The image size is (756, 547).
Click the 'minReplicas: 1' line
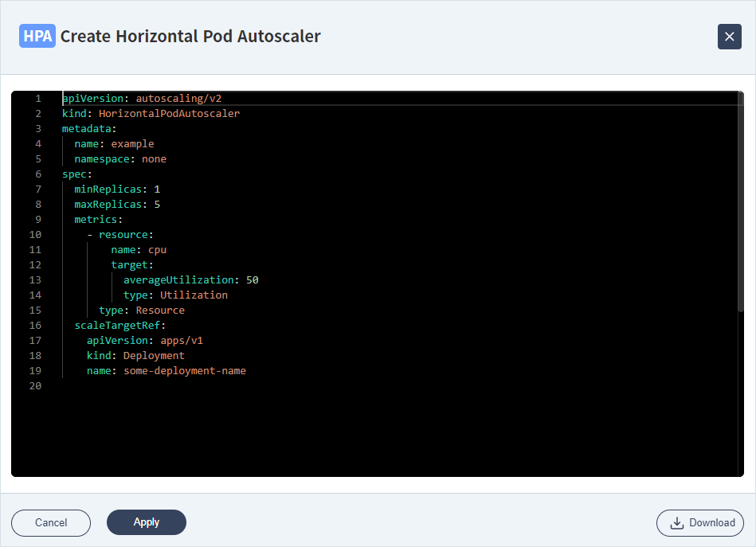pos(117,189)
